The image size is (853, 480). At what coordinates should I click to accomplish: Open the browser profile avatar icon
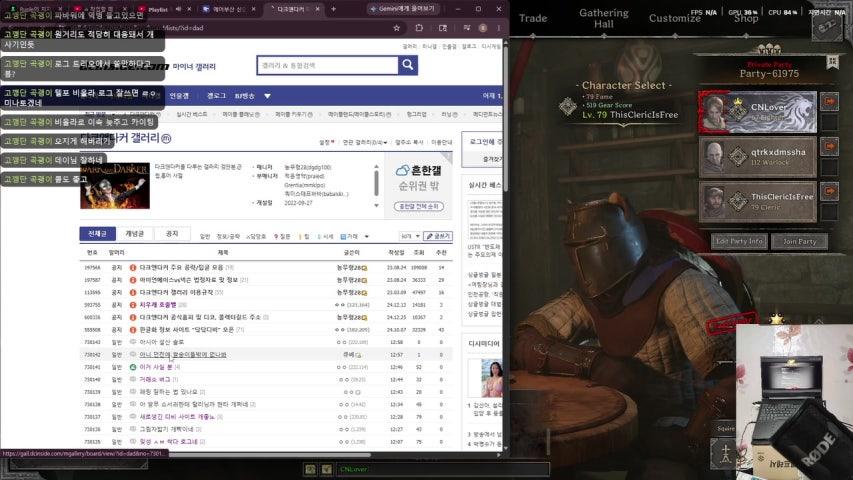(483, 28)
